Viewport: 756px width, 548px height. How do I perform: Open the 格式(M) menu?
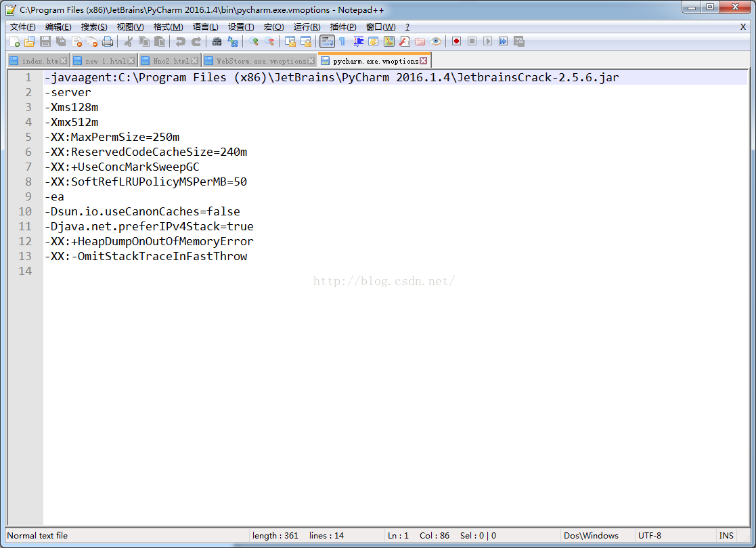(x=169, y=27)
